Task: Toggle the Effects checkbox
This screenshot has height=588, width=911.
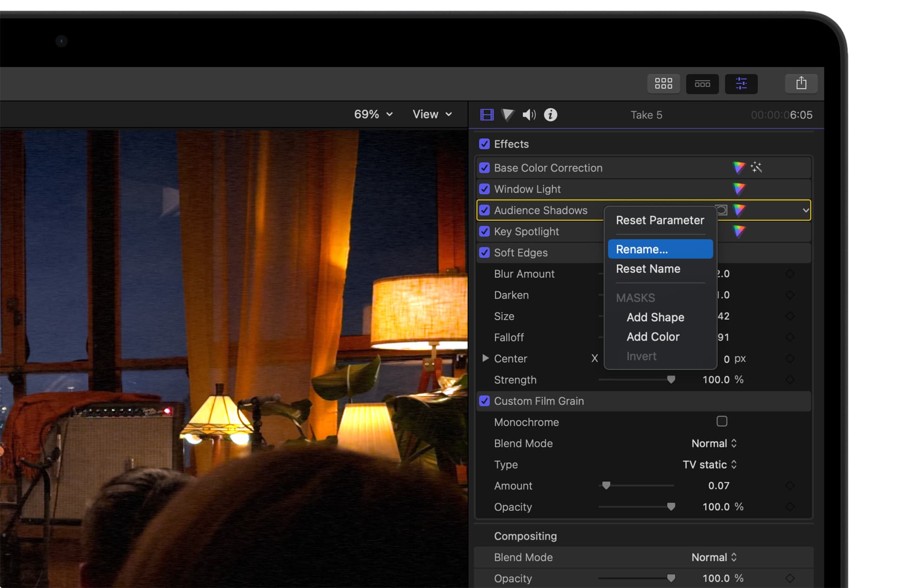Action: click(x=484, y=144)
